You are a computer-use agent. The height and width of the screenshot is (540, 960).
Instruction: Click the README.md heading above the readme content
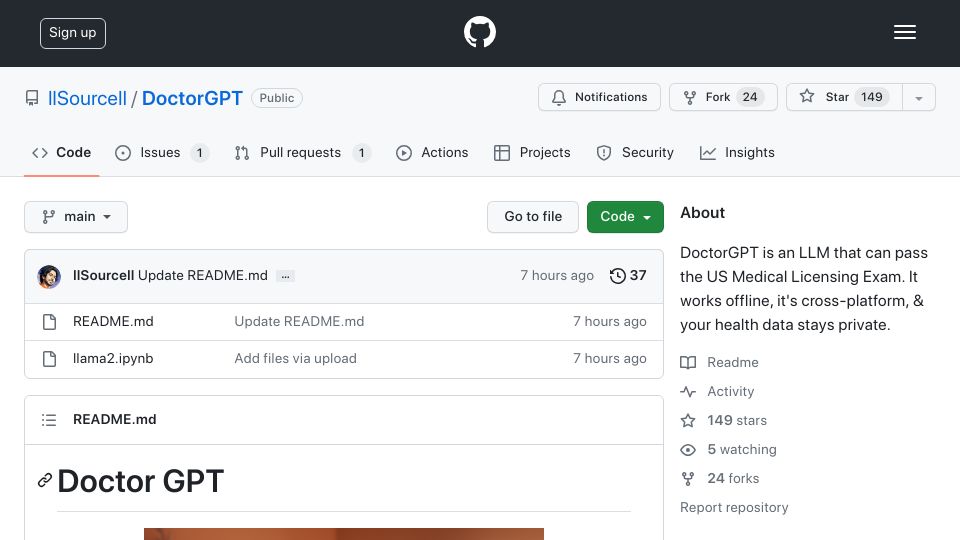tap(114, 419)
